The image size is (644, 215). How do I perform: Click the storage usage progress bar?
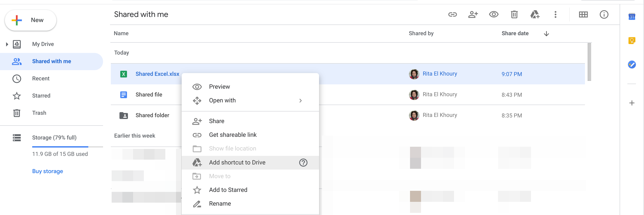tap(68, 147)
